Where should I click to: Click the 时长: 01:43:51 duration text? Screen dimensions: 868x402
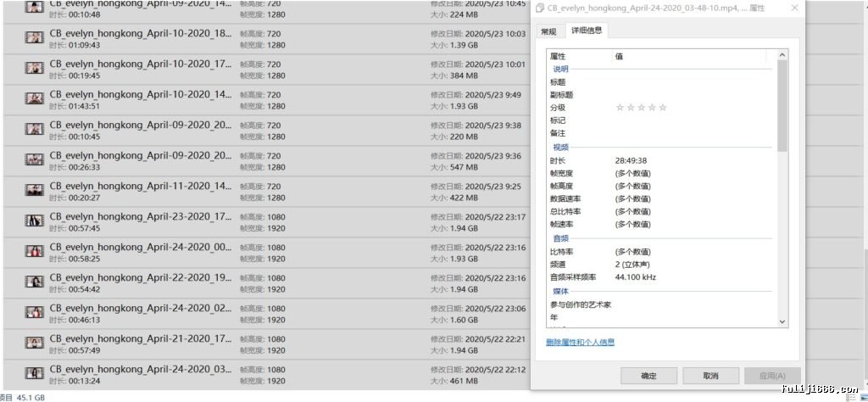pyautogui.click(x=75, y=106)
